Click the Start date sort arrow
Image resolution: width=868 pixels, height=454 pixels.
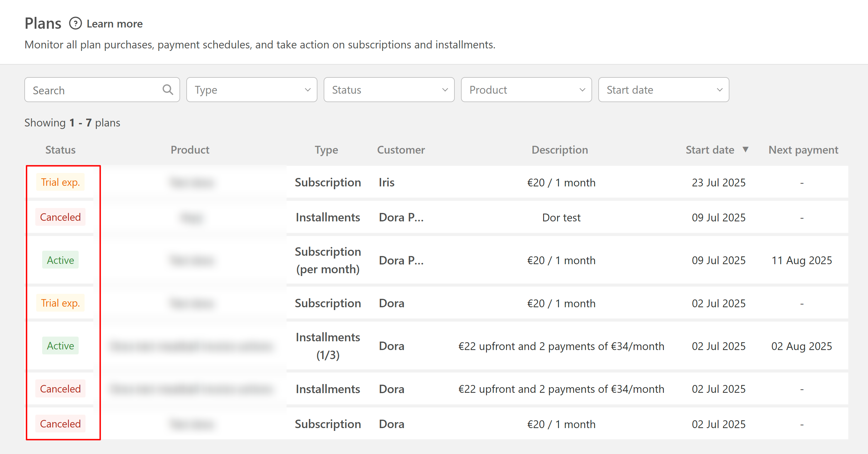pyautogui.click(x=745, y=149)
